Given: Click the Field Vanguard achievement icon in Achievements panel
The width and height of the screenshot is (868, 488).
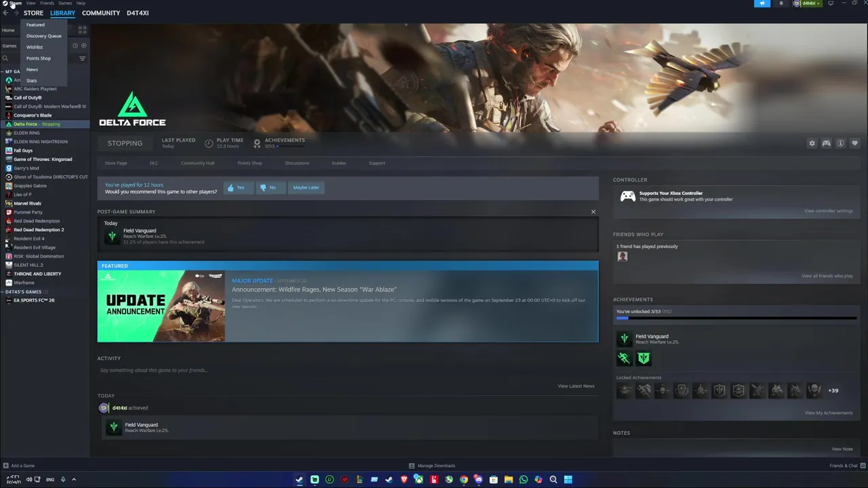Looking at the screenshot, I should click(x=624, y=338).
